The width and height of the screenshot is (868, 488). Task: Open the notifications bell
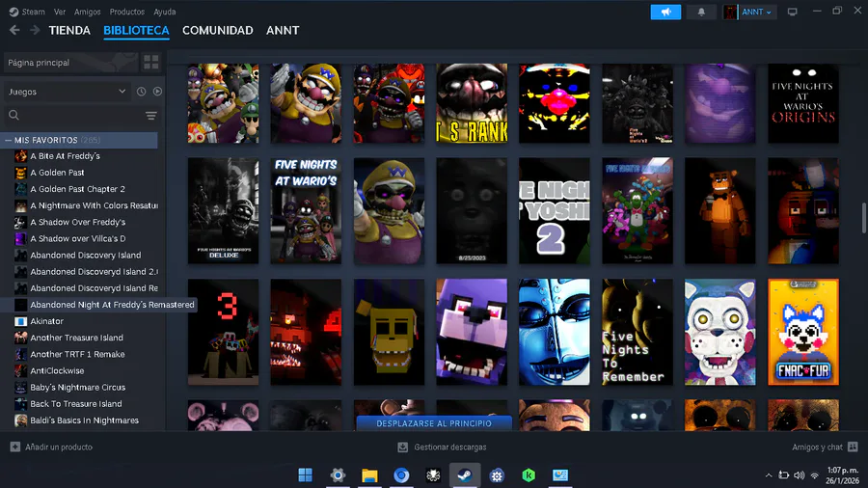701,12
